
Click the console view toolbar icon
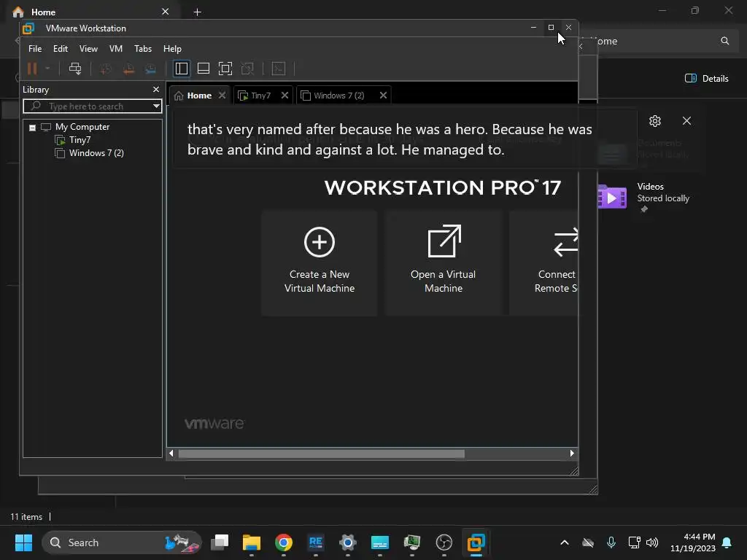279,69
